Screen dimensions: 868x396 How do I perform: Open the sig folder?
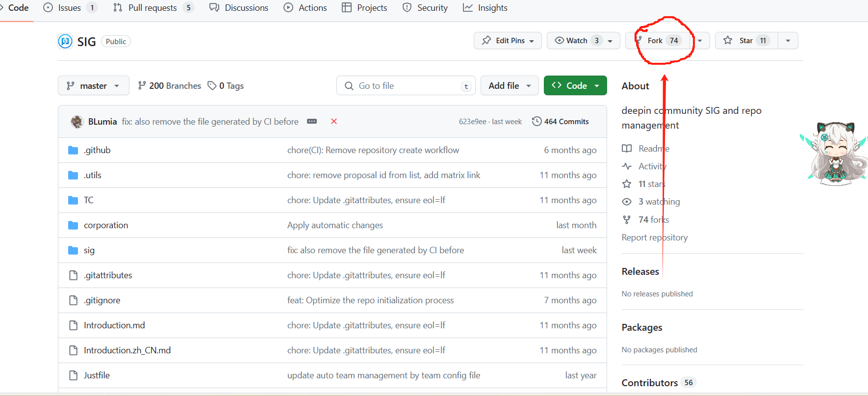point(89,250)
